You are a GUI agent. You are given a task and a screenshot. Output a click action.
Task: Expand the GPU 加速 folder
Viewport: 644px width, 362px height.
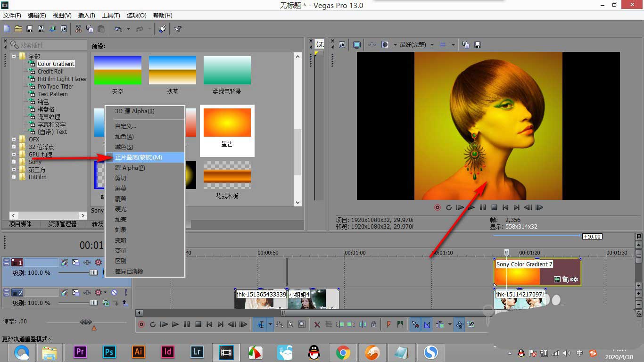tap(14, 155)
